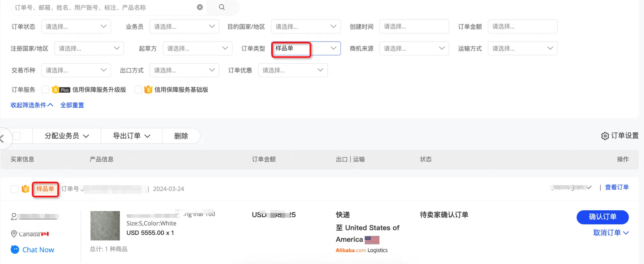Click the 信用保障服务基础版 shield icon
This screenshot has height=264, width=644.
coord(148,90)
